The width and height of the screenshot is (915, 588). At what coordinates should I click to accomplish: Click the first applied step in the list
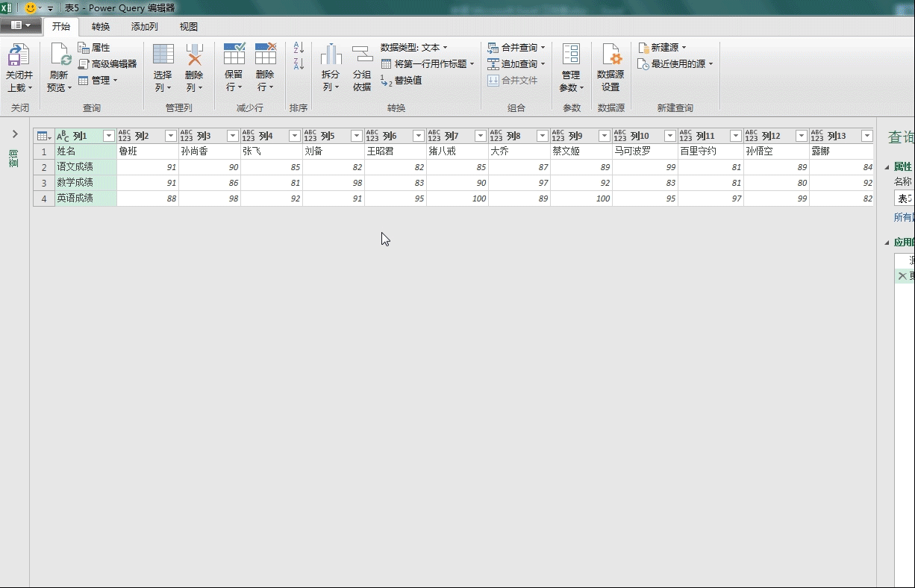[x=905, y=261]
